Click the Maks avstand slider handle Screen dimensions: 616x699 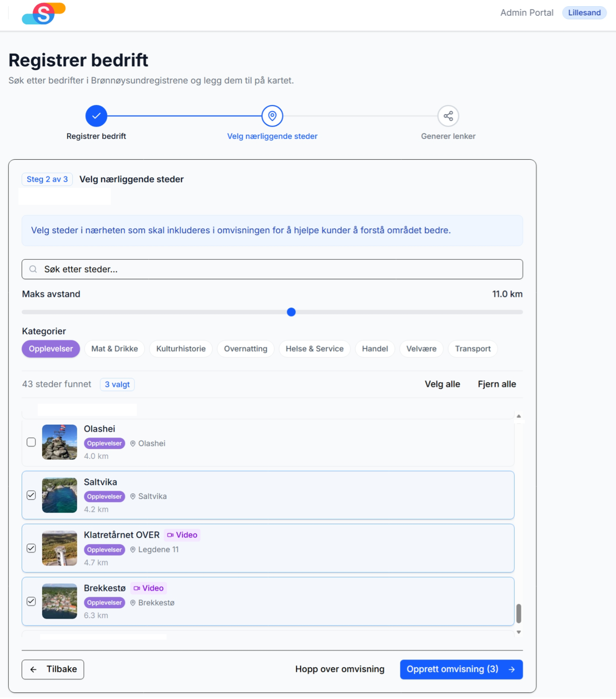(x=291, y=312)
